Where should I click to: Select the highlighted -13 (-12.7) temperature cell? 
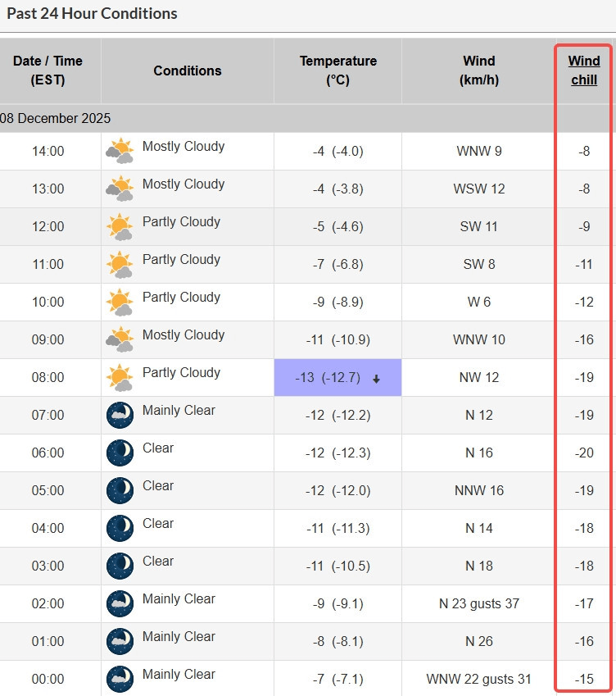[337, 378]
